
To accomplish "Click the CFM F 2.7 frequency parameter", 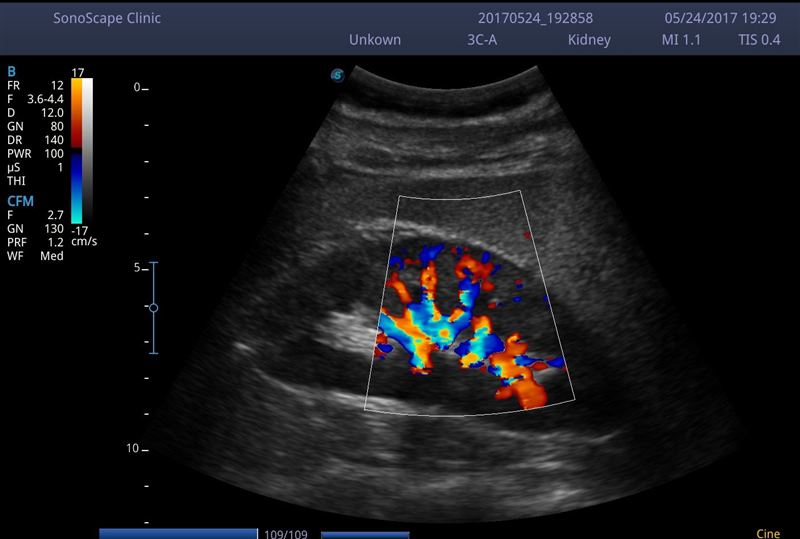I will click(x=35, y=215).
